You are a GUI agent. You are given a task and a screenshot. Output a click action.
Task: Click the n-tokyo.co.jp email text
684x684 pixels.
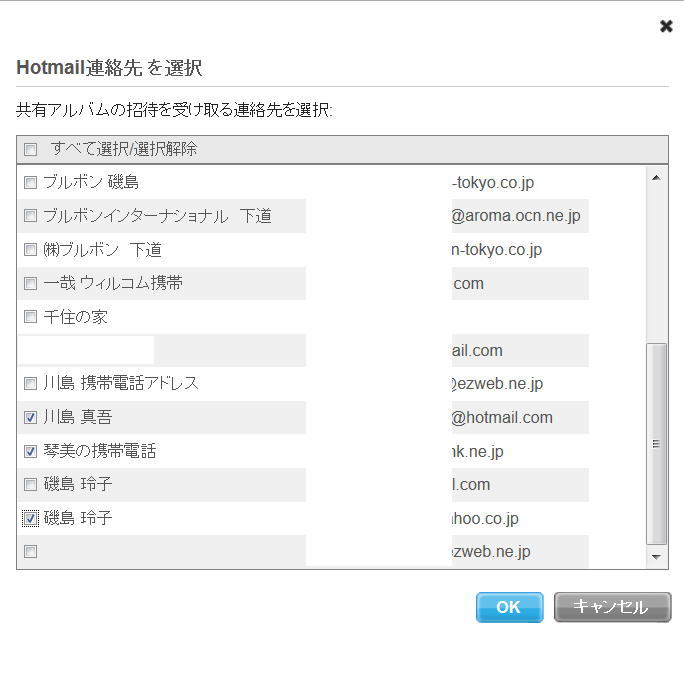pos(496,250)
